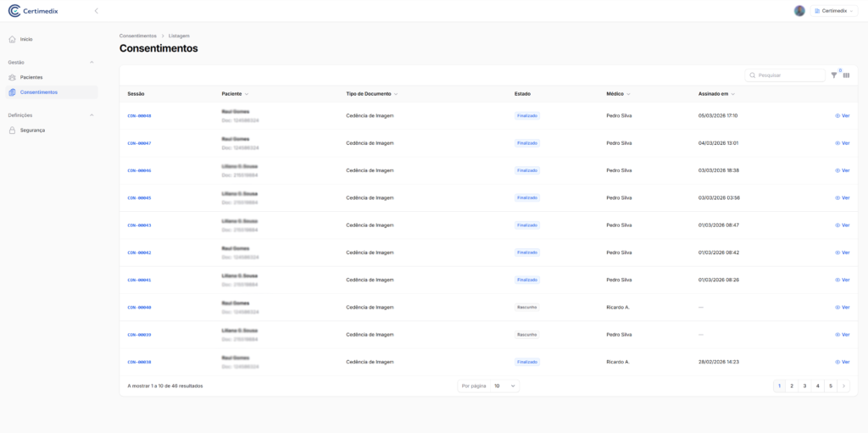Open the column visibility icon
This screenshot has height=433, width=868.
846,75
